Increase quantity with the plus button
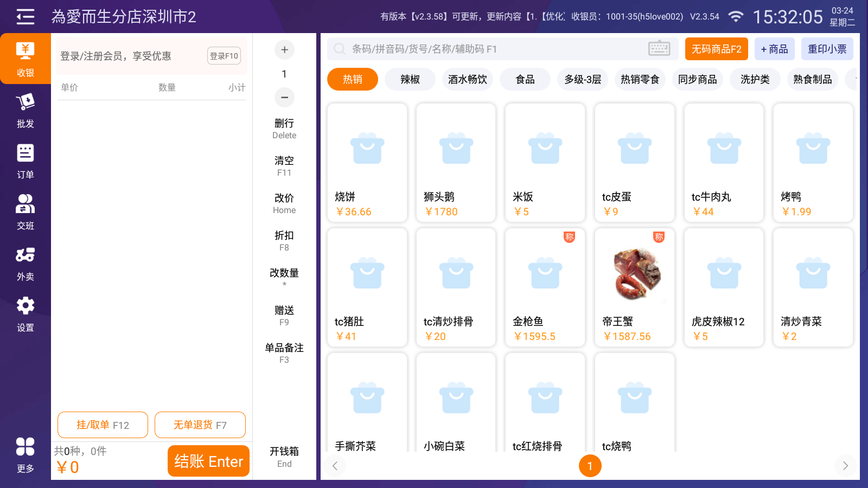Image resolution: width=868 pixels, height=488 pixels. coord(284,50)
